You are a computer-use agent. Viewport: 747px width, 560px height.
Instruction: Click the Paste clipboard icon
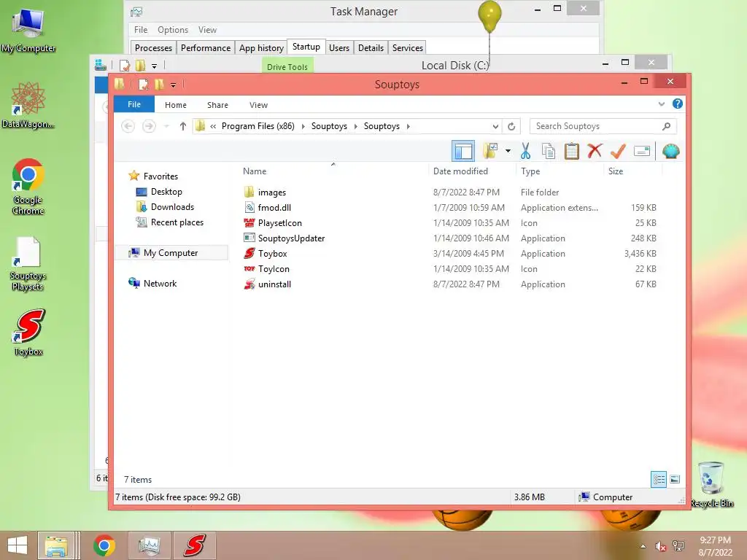pyautogui.click(x=572, y=152)
